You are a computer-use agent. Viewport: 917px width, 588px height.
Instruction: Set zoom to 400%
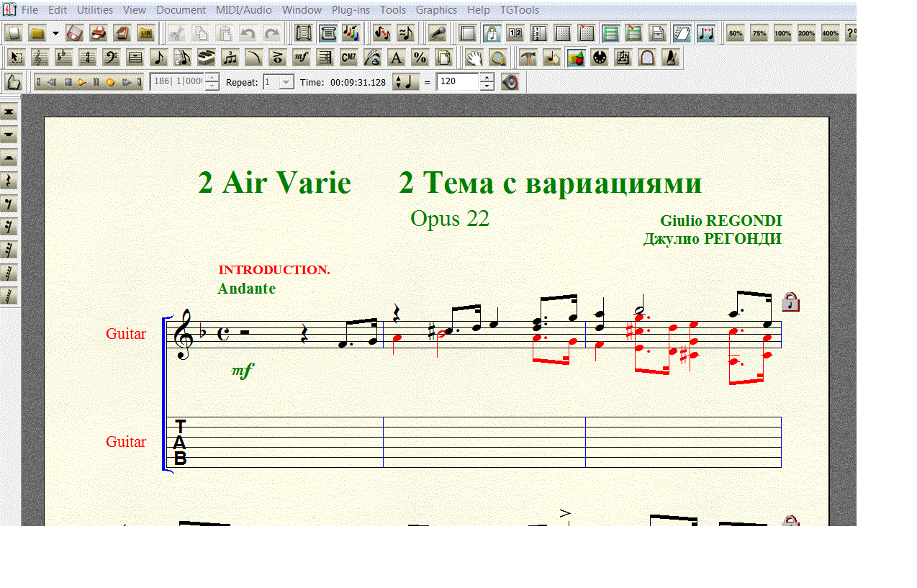point(830,33)
